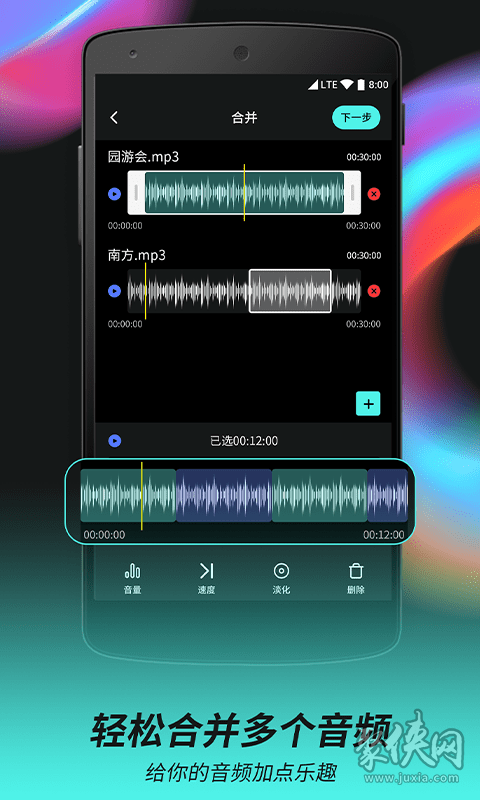
Task: Play the 园游会.mp3 track preview
Action: pos(115,194)
